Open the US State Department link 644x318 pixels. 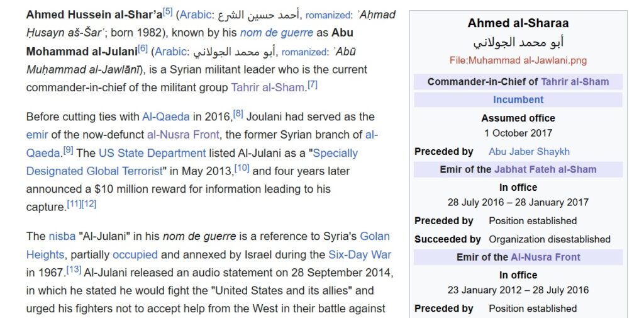(152, 153)
